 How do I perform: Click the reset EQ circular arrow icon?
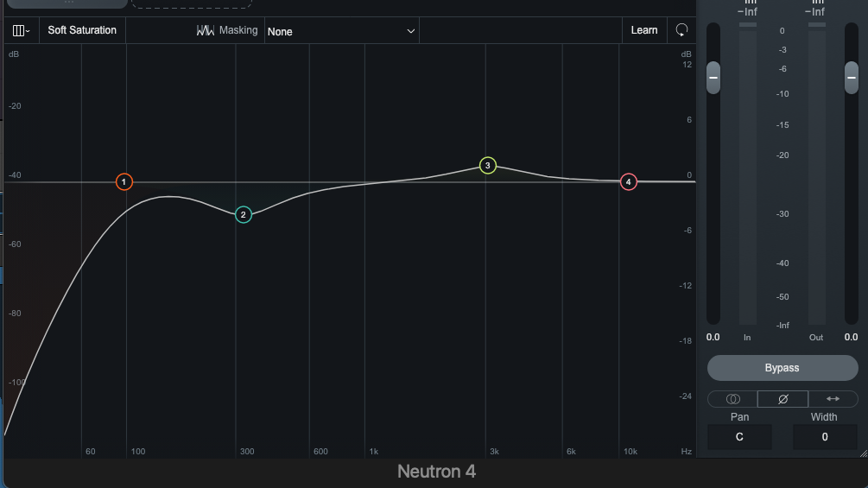681,30
